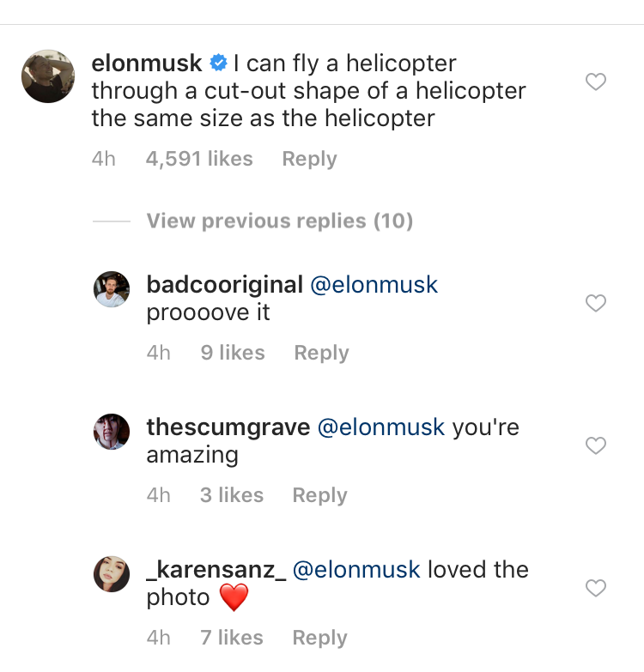View the 4,591 likes list
Image resolution: width=644 pixels, height=672 pixels.
(x=199, y=159)
